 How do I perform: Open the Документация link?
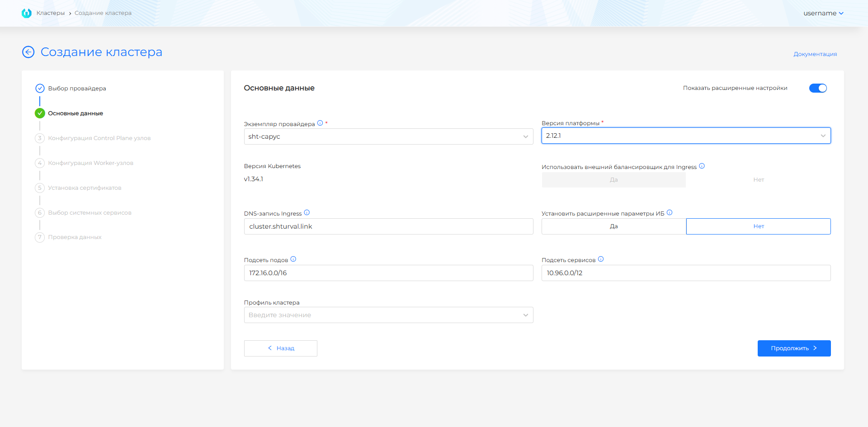pos(815,54)
